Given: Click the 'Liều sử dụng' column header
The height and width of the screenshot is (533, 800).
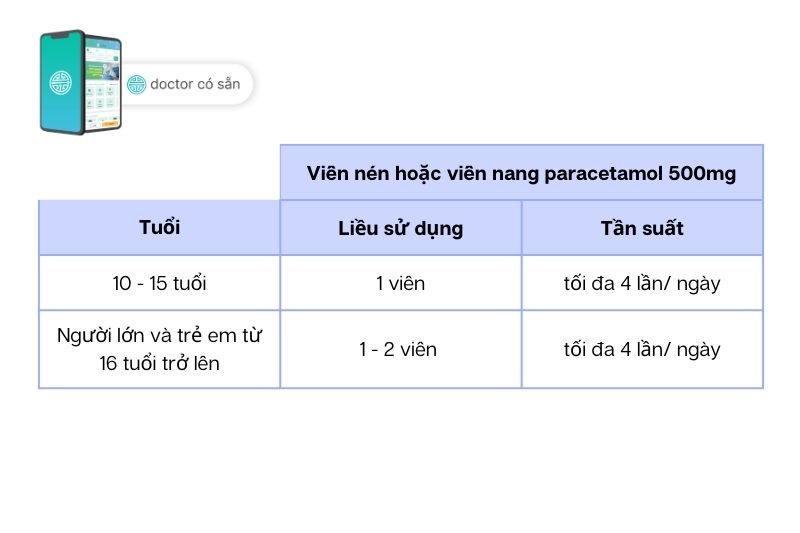Looking at the screenshot, I should click(x=400, y=228).
